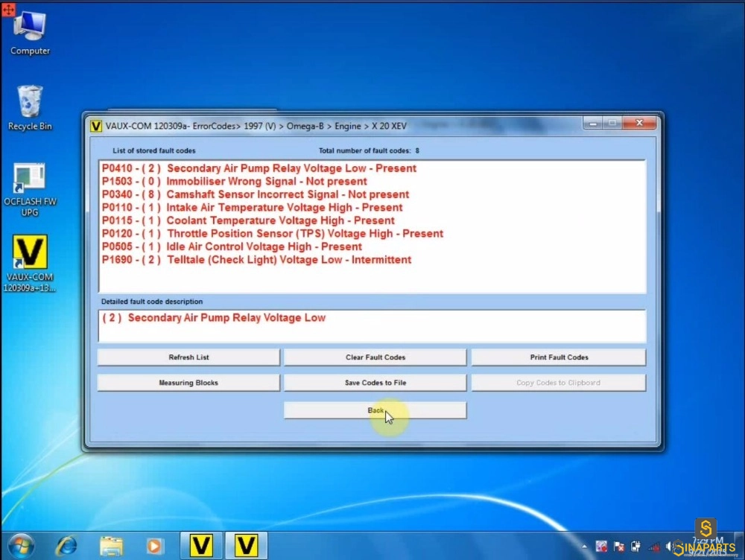Click Save Codes to File

point(375,383)
